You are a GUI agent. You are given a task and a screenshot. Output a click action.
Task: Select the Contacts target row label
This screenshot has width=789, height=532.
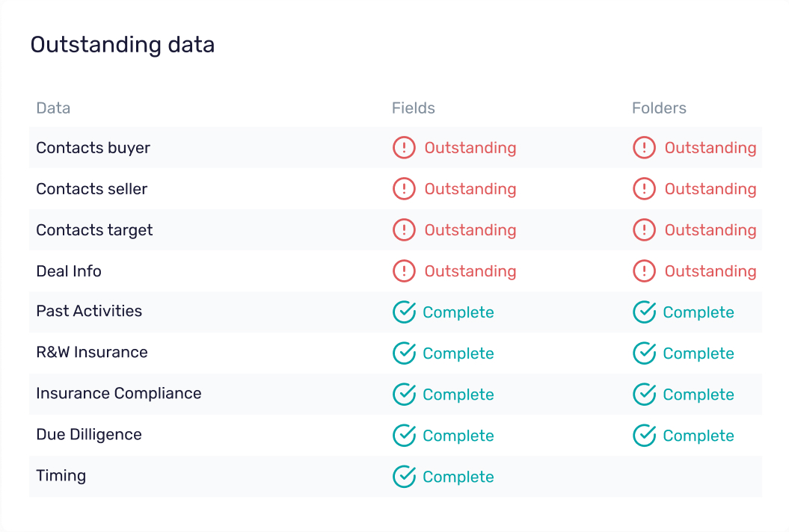click(94, 230)
